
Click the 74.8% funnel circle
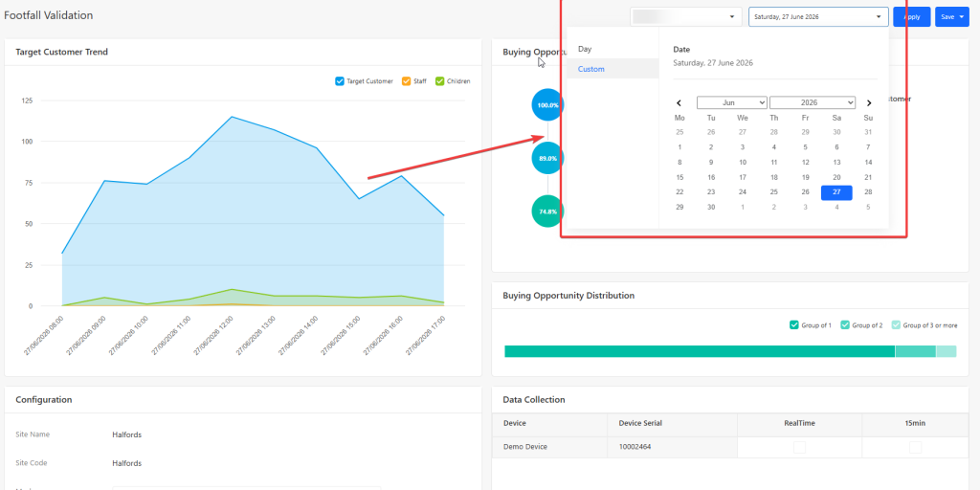pyautogui.click(x=547, y=212)
